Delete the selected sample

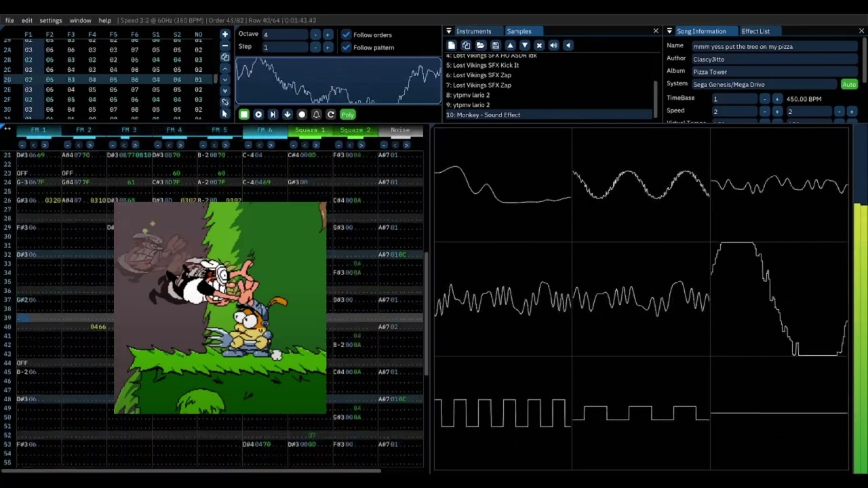click(x=539, y=45)
